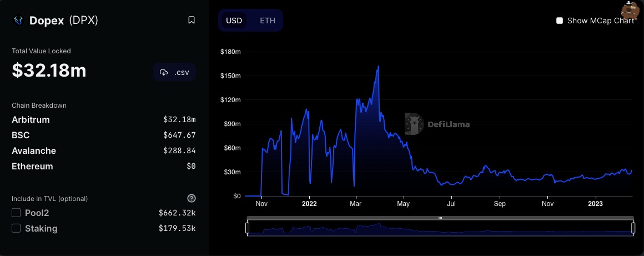Click the Pool2 value $662.32k

(177, 213)
